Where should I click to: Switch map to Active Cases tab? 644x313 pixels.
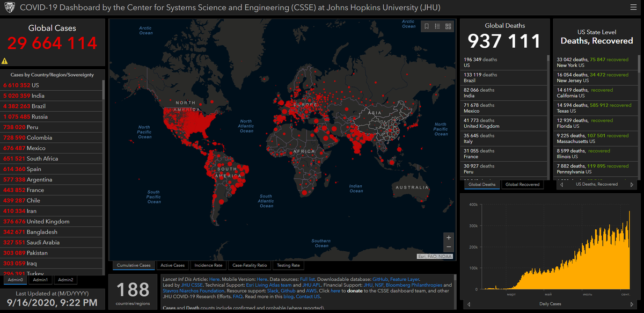(172, 265)
